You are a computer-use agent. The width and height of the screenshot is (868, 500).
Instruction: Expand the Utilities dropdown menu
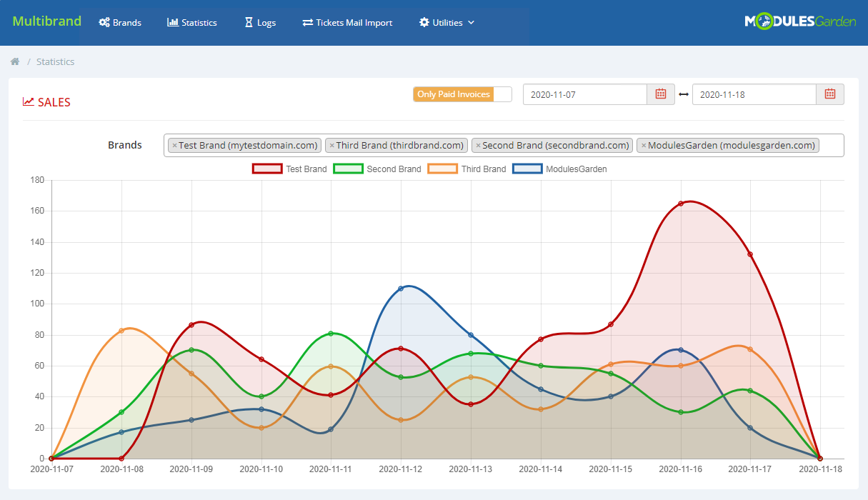(x=446, y=22)
